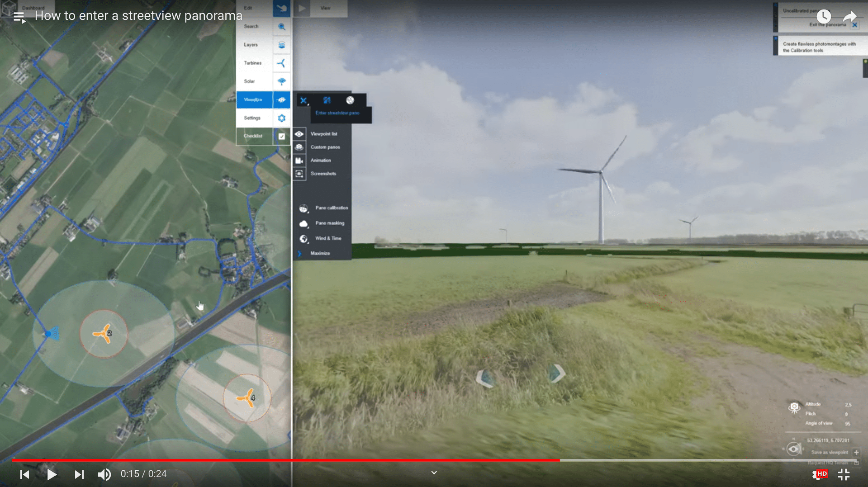Open the Pano masking cloud icon

[304, 223]
